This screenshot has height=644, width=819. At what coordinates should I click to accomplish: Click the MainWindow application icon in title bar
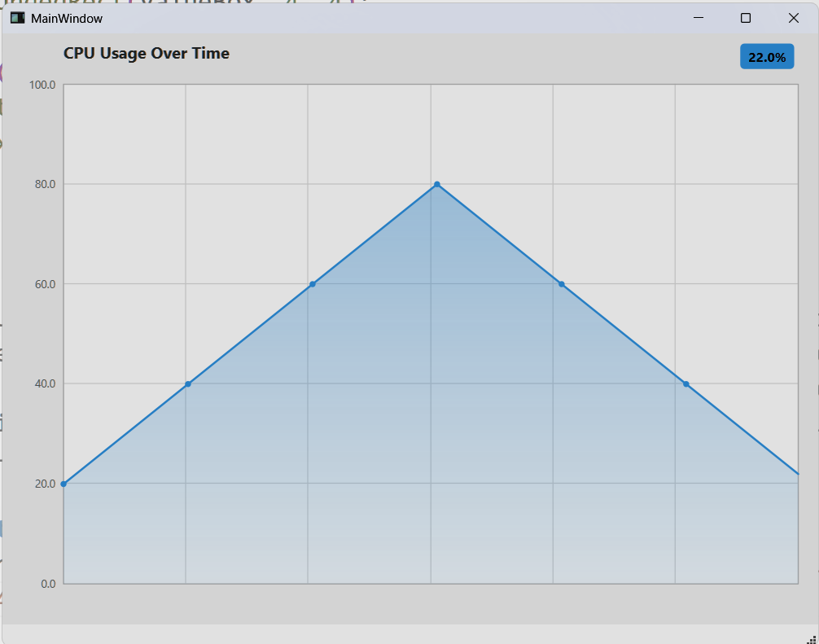pyautogui.click(x=16, y=17)
